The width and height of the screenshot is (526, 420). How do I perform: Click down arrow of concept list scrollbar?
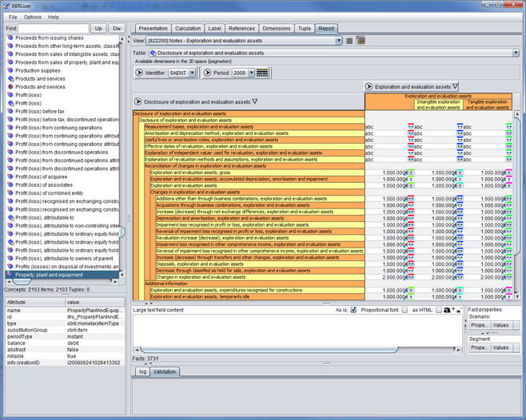tap(122, 275)
